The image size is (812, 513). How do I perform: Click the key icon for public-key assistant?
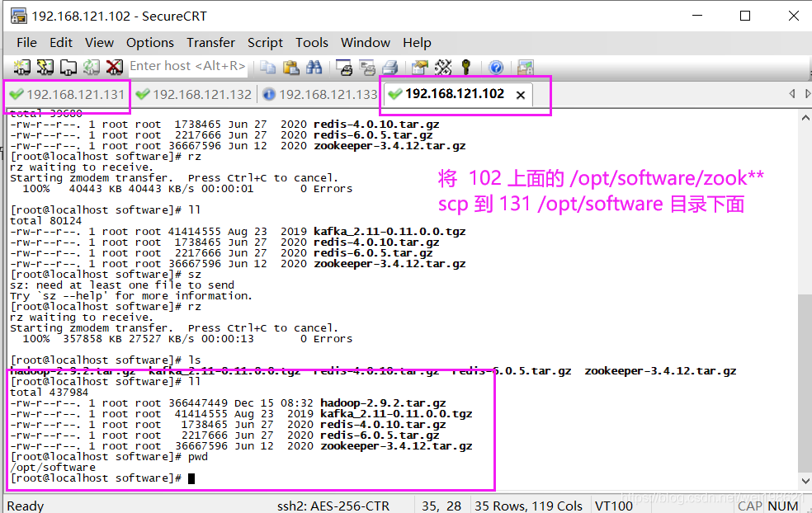[466, 67]
